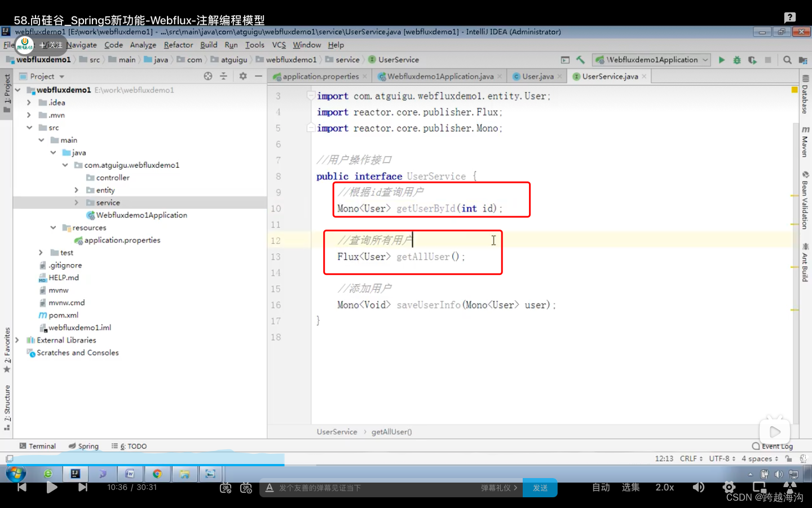Image resolution: width=812 pixels, height=508 pixels.
Task: Skip to next video in player
Action: [x=83, y=487]
